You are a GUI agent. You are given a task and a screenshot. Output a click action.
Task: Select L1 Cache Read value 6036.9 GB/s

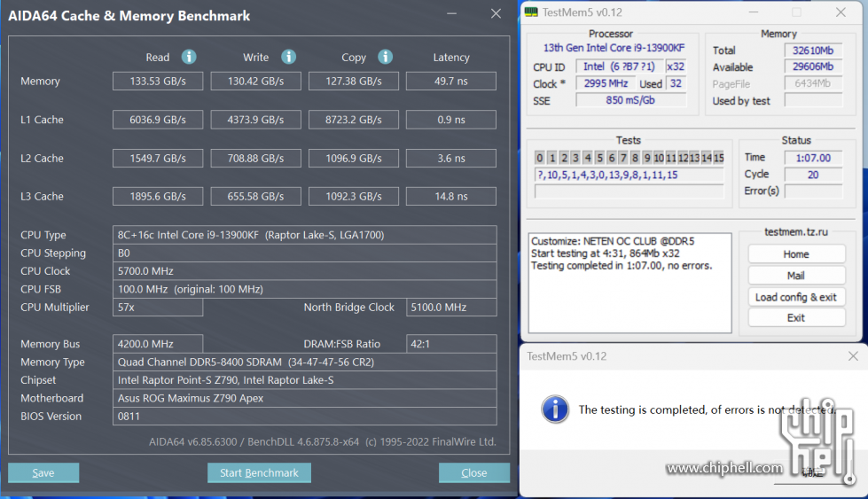click(158, 120)
